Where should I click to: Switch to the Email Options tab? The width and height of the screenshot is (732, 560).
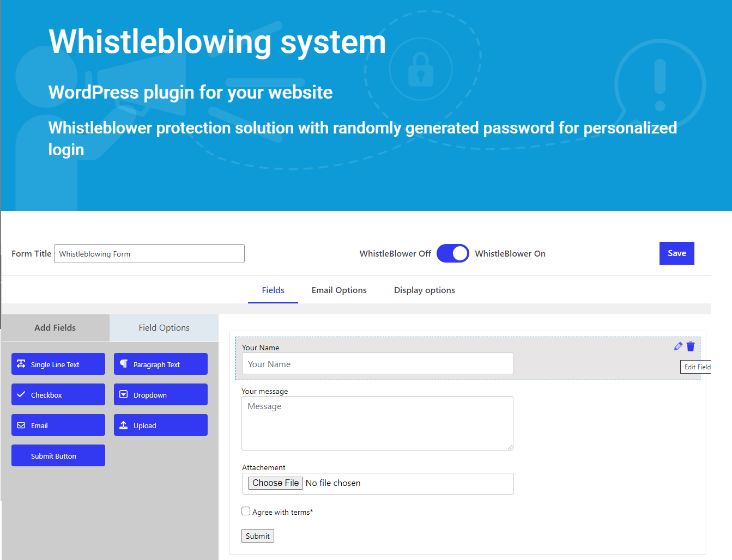click(339, 290)
